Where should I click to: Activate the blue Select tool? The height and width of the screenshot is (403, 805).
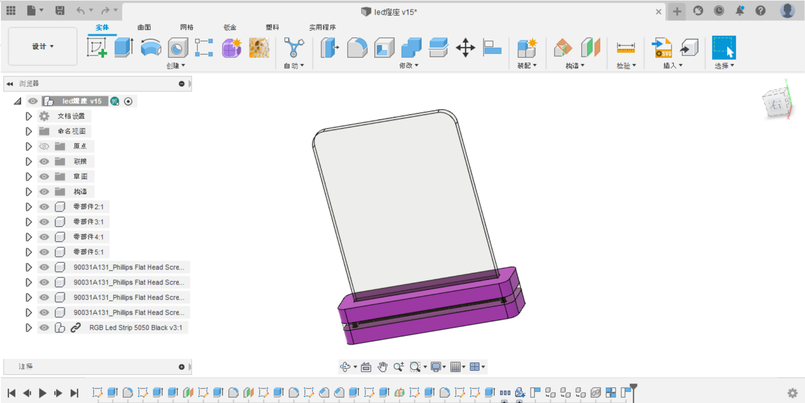coord(724,47)
